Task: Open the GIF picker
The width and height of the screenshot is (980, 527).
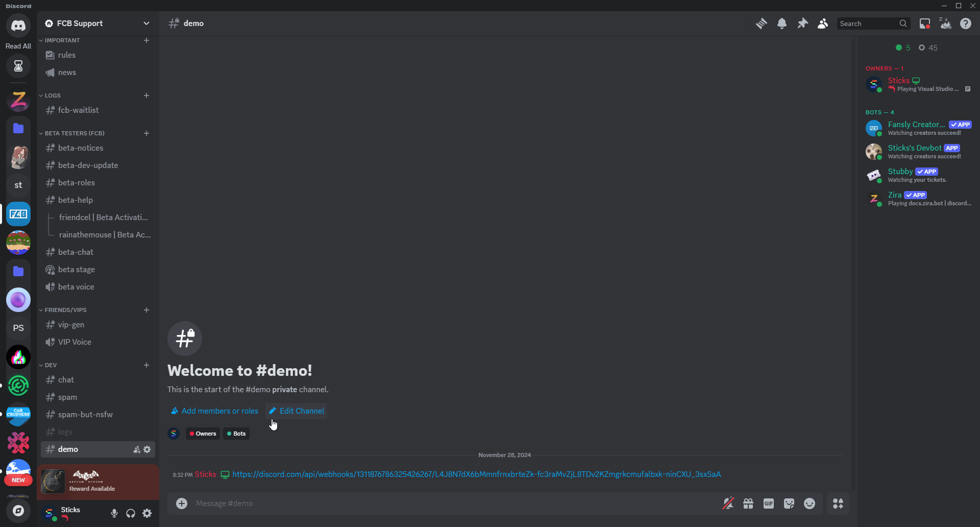Action: click(x=769, y=503)
